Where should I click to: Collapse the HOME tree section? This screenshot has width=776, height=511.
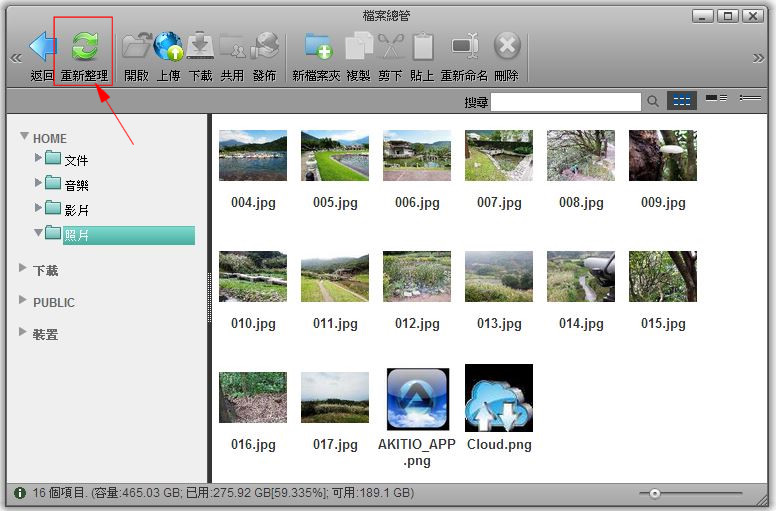[x=25, y=135]
